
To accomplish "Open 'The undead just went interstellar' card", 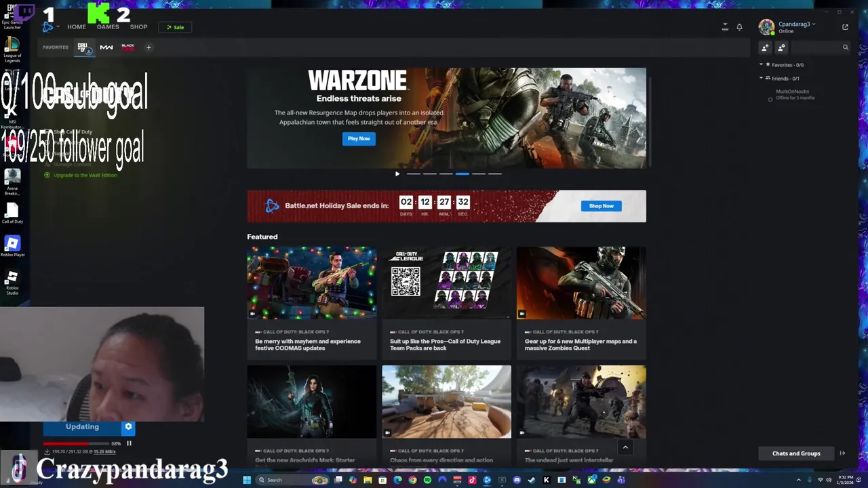I will [x=581, y=415].
